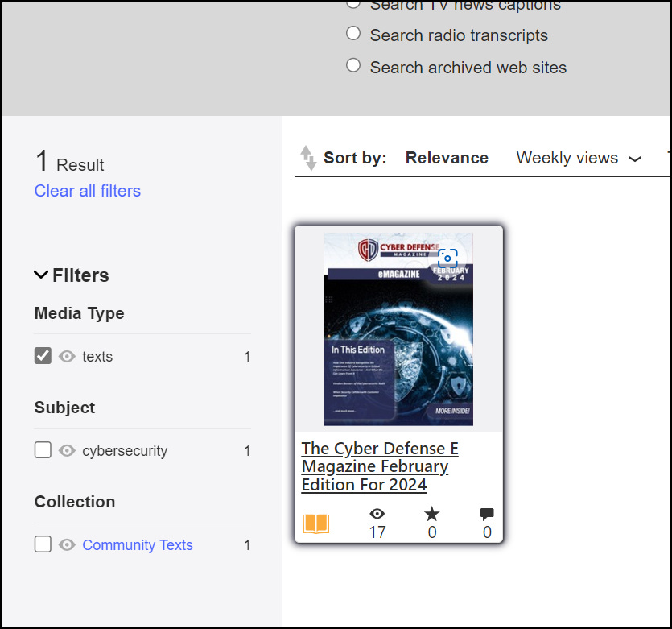Image resolution: width=672 pixels, height=629 pixels.
Task: Open the Community Texts collection link
Action: (138, 545)
